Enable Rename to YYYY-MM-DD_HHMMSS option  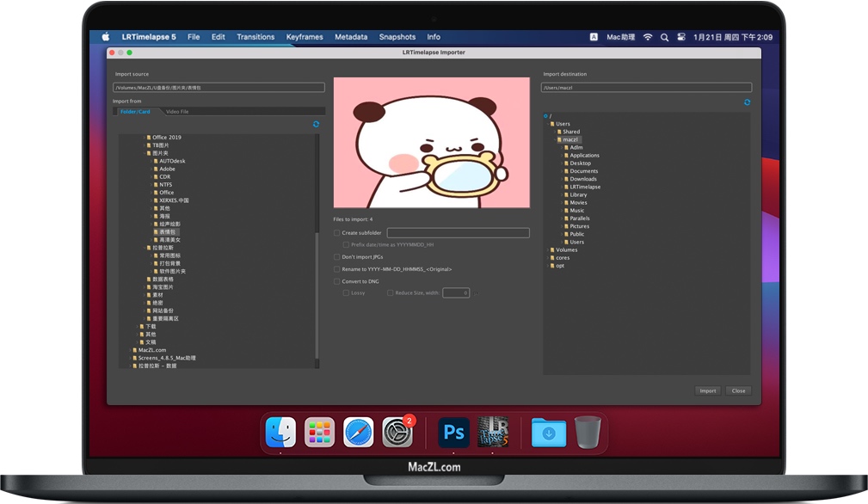[336, 269]
